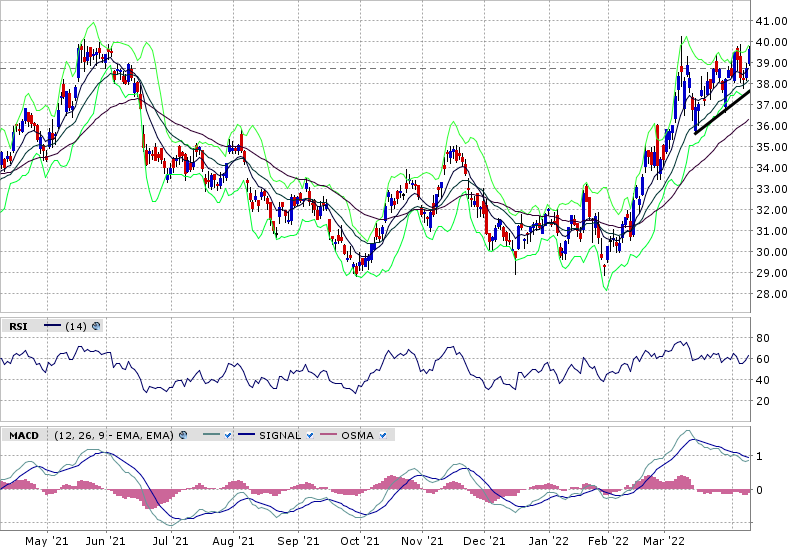Click the MACD panel label
The width and height of the screenshot is (796, 555).
click(x=23, y=435)
